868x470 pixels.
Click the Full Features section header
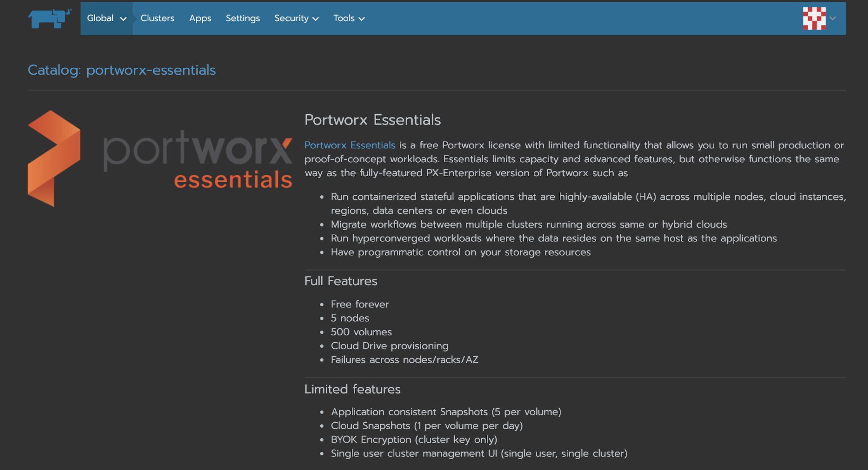(340, 281)
